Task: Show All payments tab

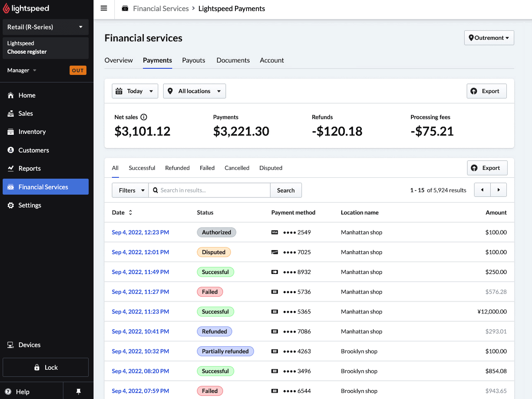Action: (x=115, y=168)
